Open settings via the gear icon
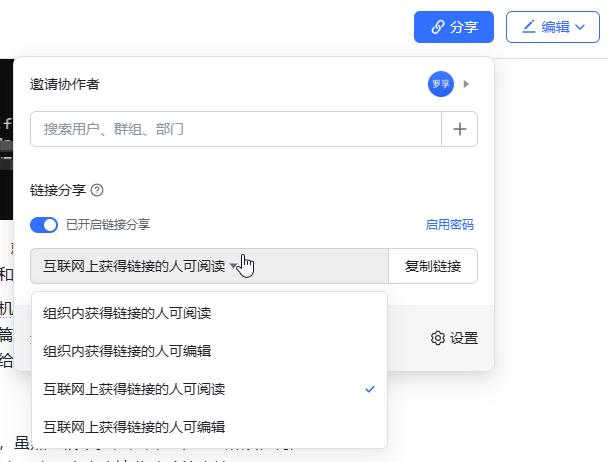The height and width of the screenshot is (462, 608). tap(437, 338)
